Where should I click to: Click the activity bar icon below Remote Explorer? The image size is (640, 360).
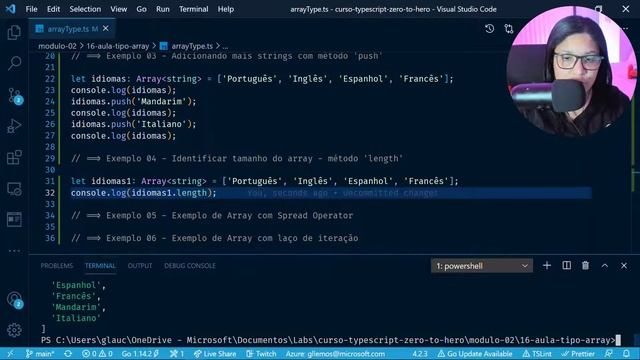click(14, 220)
